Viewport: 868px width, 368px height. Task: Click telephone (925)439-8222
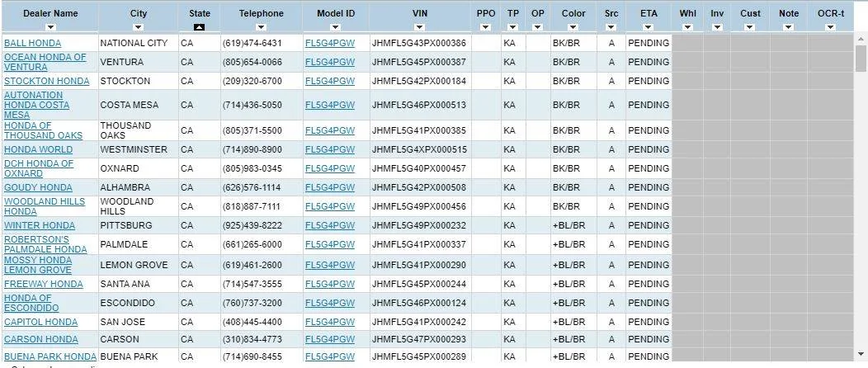click(x=252, y=225)
